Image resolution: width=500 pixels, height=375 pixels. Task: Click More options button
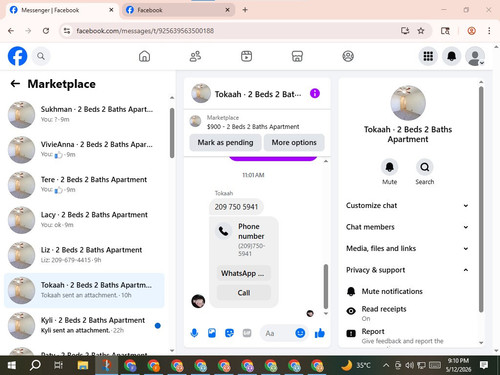pyautogui.click(x=294, y=142)
